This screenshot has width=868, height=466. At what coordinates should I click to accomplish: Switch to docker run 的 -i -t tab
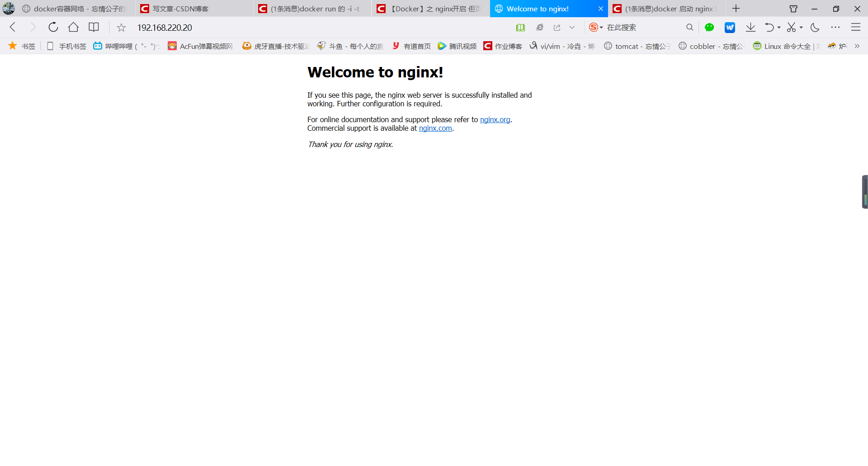tap(313, 9)
